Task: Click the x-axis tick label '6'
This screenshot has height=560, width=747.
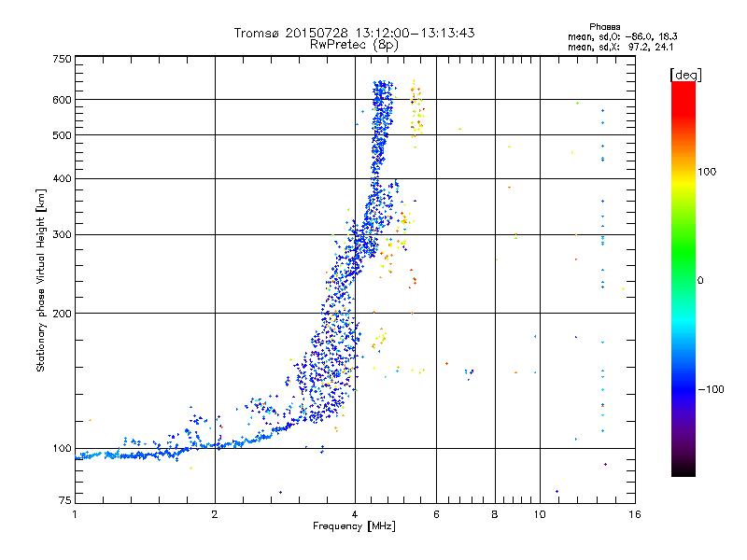Action: tap(436, 514)
